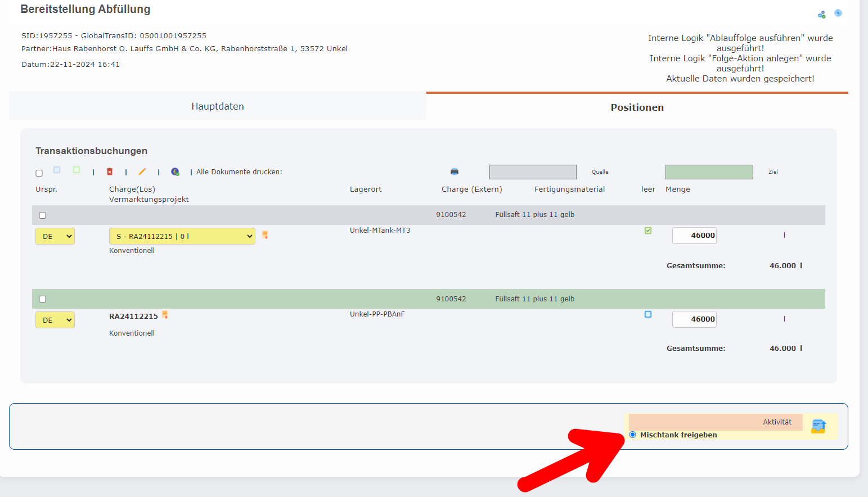
Task: Click the Menge field in the Unkel-MTank-MT3 row
Action: pyautogui.click(x=694, y=236)
